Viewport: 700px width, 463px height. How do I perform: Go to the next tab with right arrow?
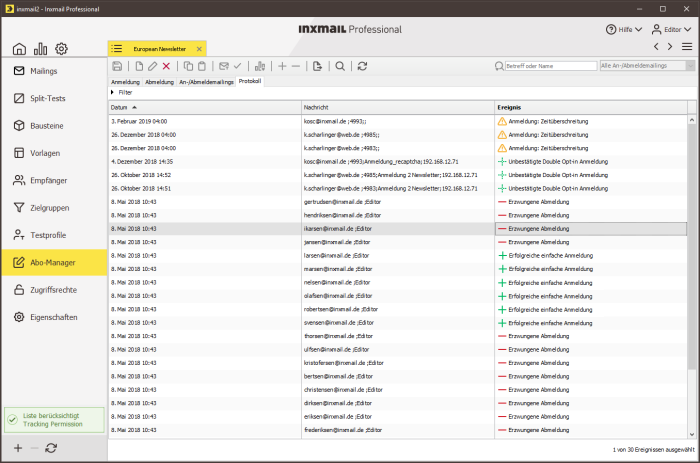tap(670, 46)
